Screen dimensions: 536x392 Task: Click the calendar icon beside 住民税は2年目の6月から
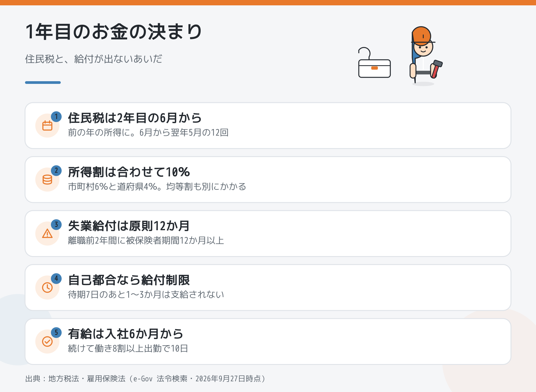(47, 126)
